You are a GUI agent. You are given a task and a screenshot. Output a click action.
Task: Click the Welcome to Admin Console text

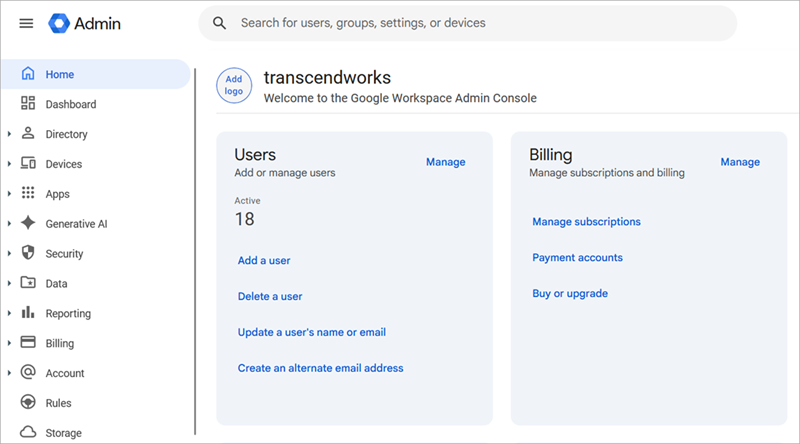[x=400, y=98]
